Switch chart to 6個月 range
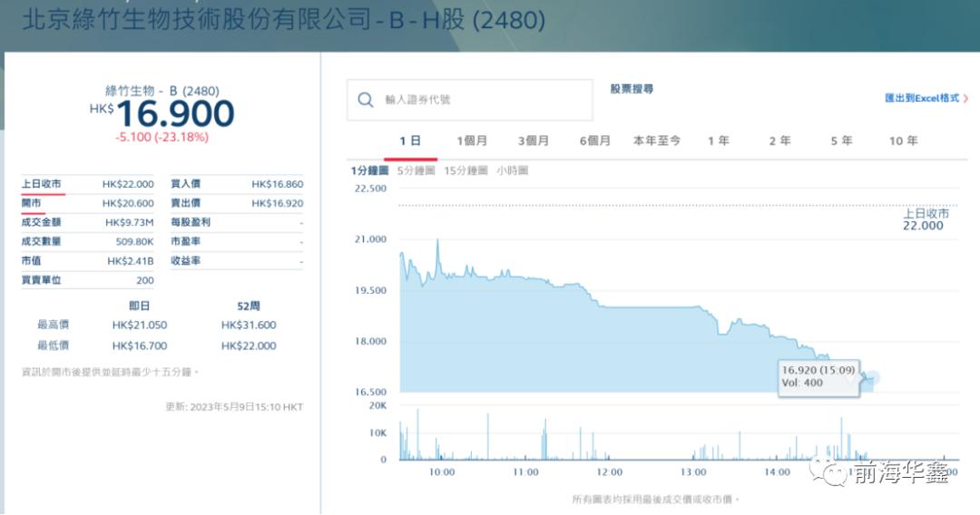The width and height of the screenshot is (980, 515). coord(595,141)
